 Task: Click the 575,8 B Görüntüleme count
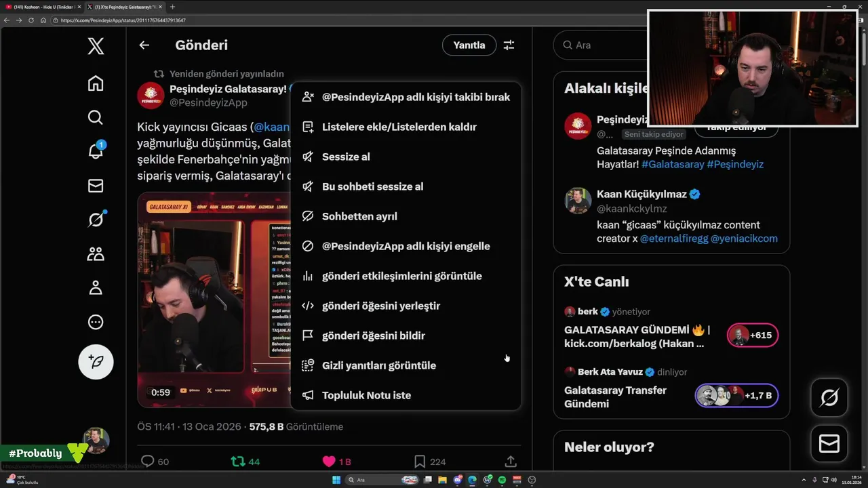pos(296,427)
